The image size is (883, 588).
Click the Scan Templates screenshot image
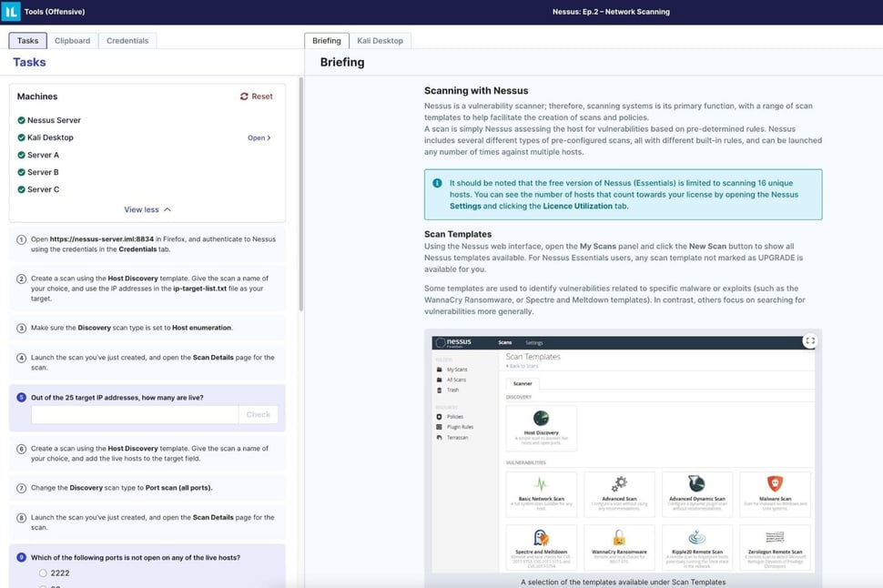point(623,454)
